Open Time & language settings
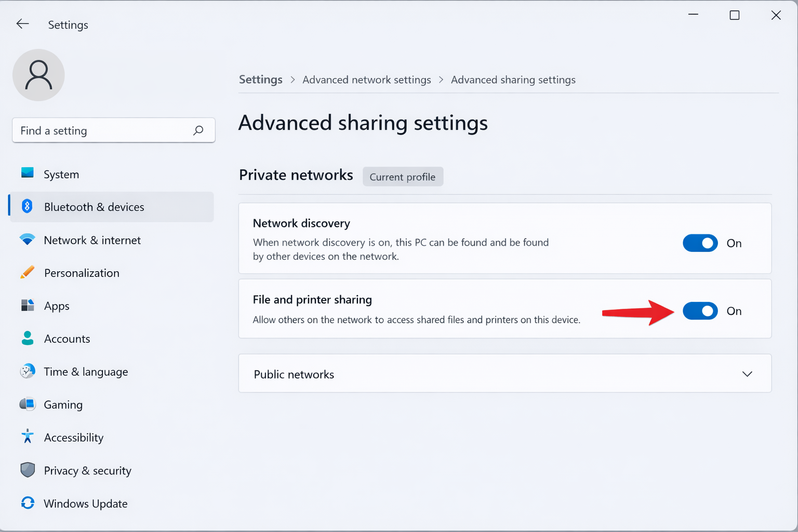Screen dimensions: 798x532 pos(86,371)
